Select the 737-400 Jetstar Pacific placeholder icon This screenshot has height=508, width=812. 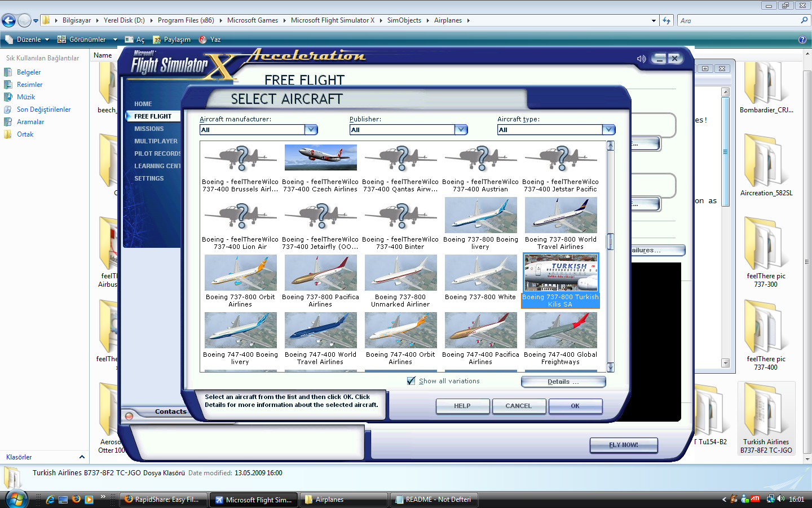pos(561,158)
